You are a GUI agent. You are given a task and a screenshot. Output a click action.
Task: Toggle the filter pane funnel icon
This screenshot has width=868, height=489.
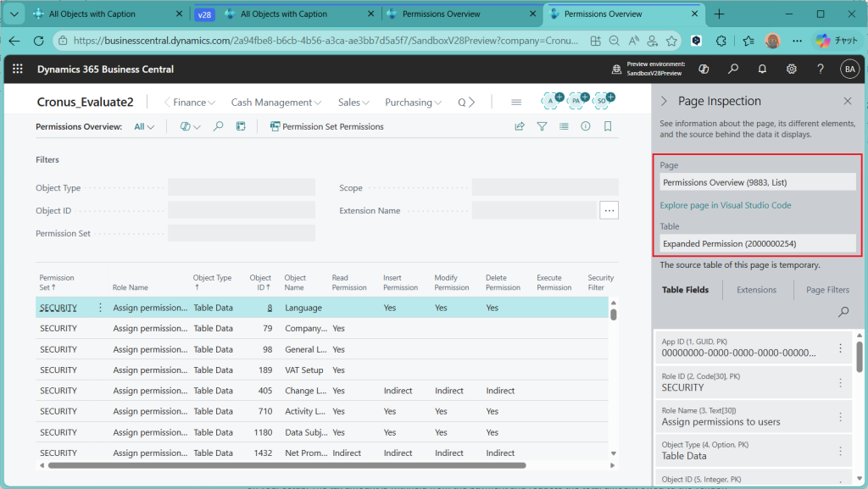pyautogui.click(x=542, y=126)
